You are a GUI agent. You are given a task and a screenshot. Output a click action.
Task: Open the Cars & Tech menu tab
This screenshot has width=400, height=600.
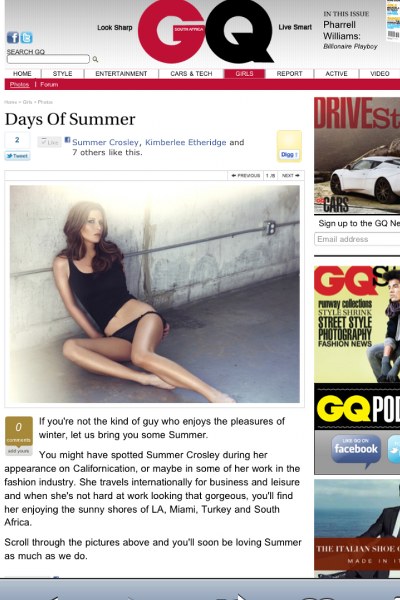pyautogui.click(x=191, y=73)
